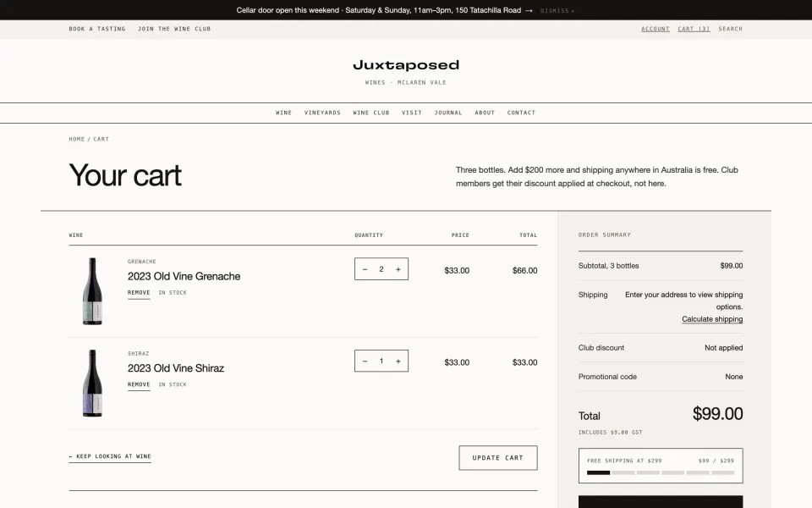
Task: Remove the Old Vine Shiraz from cart
Action: (x=139, y=384)
